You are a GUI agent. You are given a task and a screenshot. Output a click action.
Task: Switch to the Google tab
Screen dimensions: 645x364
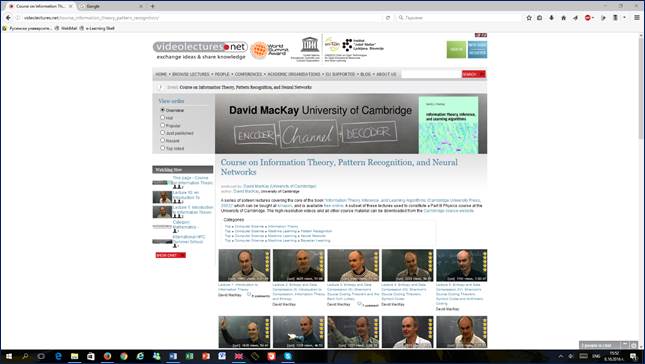click(x=111, y=6)
